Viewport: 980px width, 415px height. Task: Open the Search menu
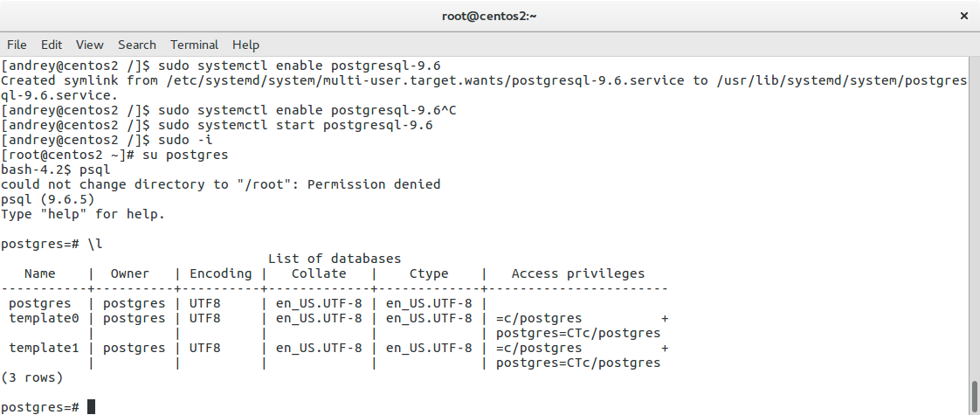point(137,45)
